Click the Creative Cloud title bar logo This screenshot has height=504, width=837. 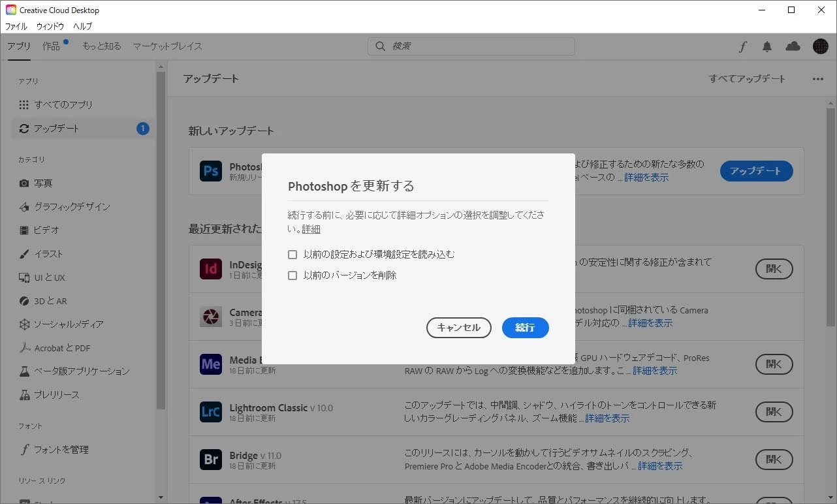click(10, 10)
